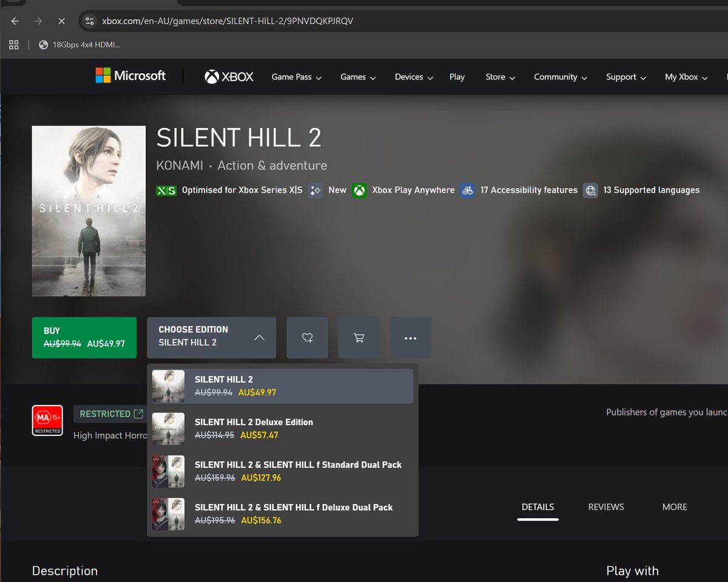
Task: Switch to the MORE tab
Action: pyautogui.click(x=675, y=507)
